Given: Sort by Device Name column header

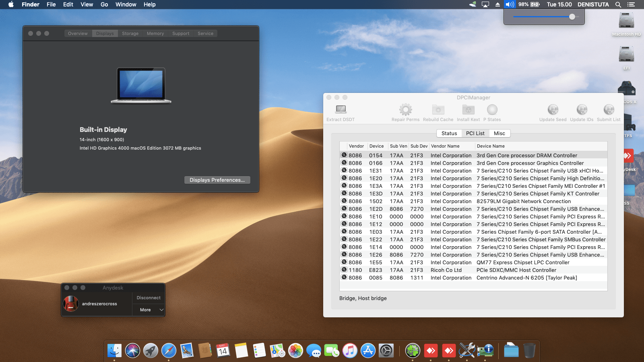Looking at the screenshot, I should (x=541, y=146).
